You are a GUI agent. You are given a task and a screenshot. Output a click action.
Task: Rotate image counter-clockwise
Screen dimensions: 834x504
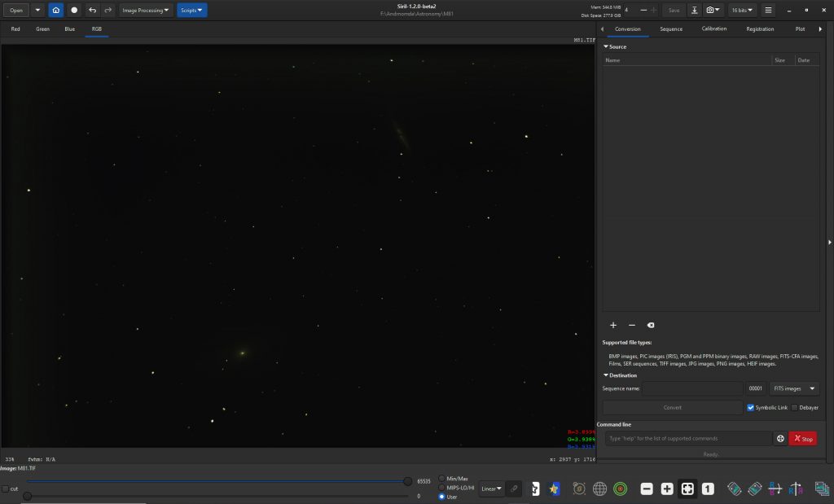click(734, 489)
